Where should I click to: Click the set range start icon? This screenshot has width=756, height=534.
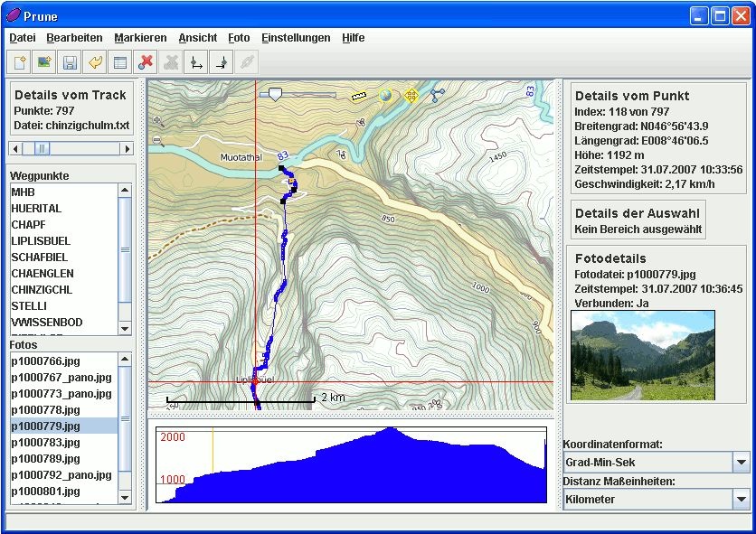194,62
